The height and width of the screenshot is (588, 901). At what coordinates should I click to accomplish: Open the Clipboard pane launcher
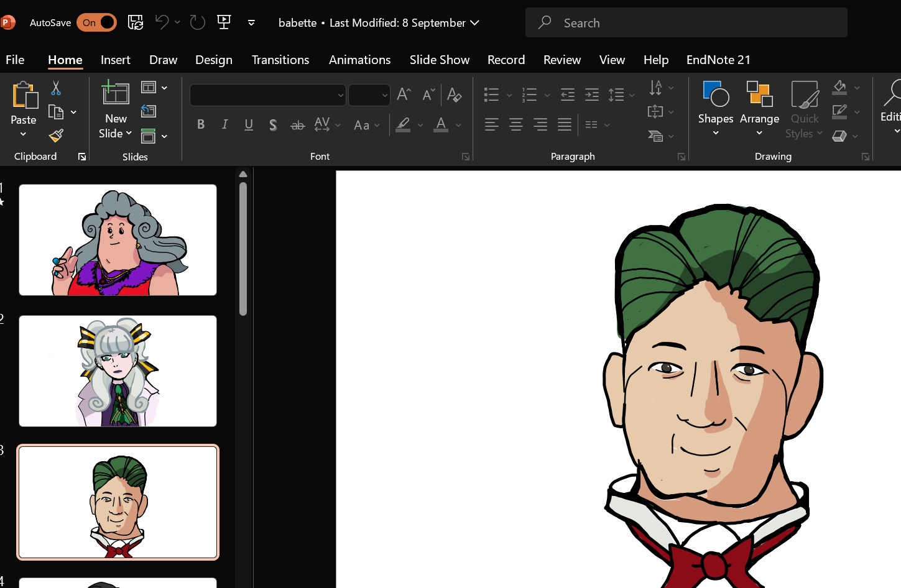click(82, 157)
